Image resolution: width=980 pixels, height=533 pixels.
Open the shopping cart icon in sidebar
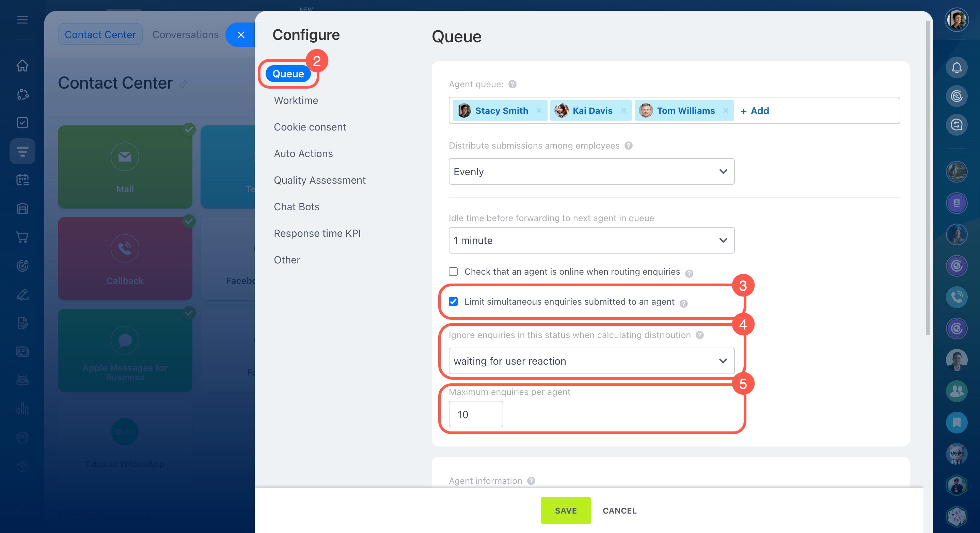pos(22,237)
